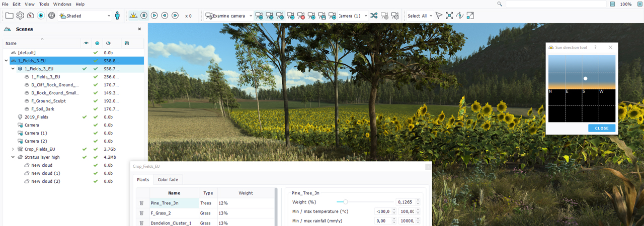644x226 pixels.
Task: Expand the Crop_Fields_EU tree node
Action: 13,149
